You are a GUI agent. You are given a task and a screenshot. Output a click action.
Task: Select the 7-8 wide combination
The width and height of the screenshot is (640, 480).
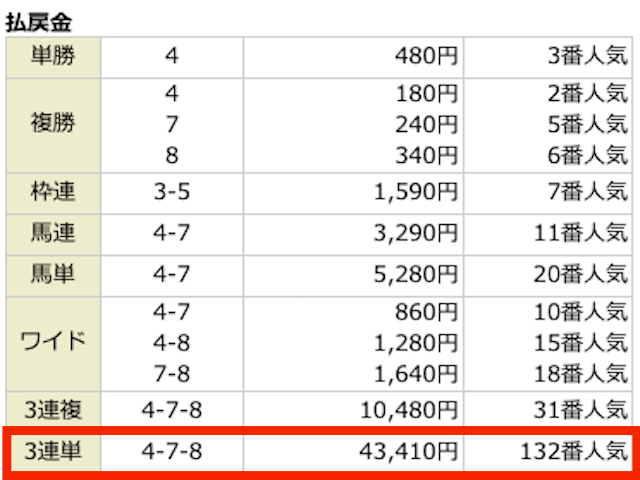[x=172, y=374]
